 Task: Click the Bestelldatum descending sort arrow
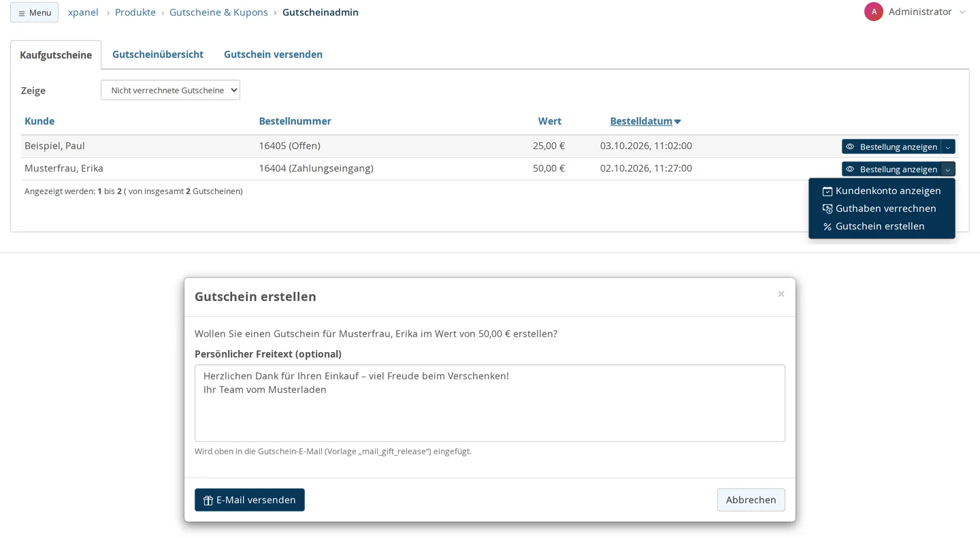point(677,122)
